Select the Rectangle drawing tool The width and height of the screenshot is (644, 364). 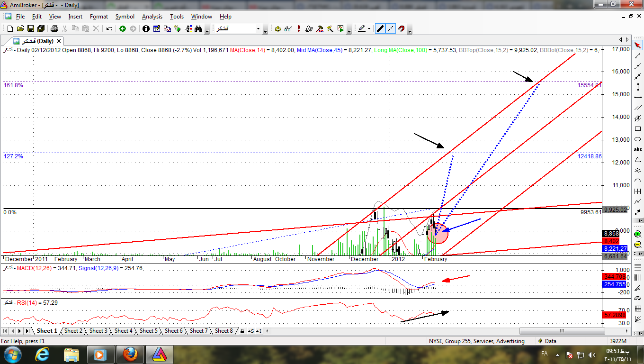tap(637, 129)
